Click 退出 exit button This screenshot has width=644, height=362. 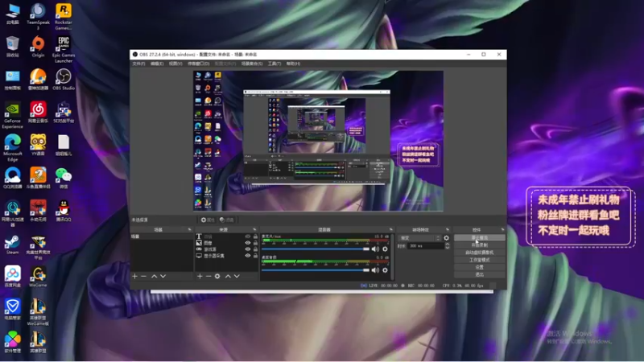pos(480,274)
